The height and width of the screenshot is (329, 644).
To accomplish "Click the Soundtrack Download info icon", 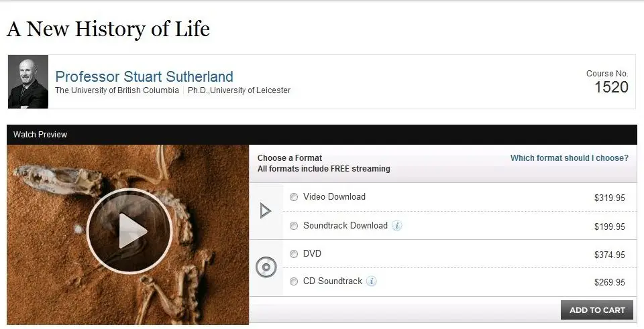I will [396, 226].
